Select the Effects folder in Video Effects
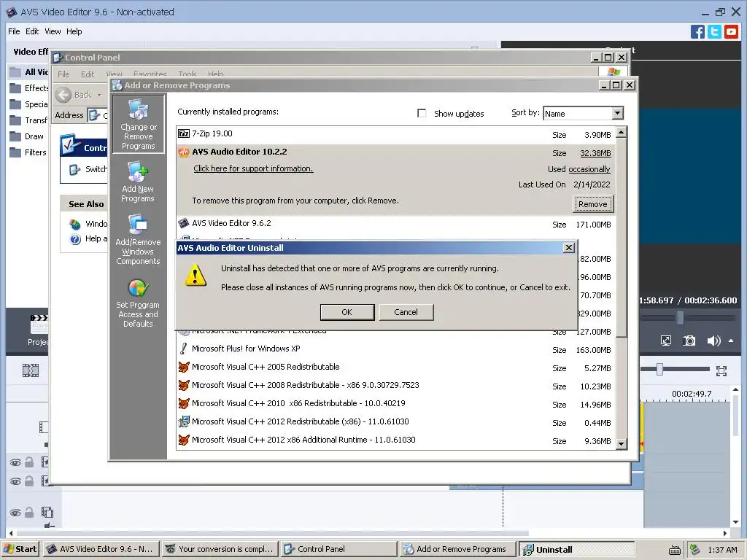The height and width of the screenshot is (560, 747). tap(28, 88)
